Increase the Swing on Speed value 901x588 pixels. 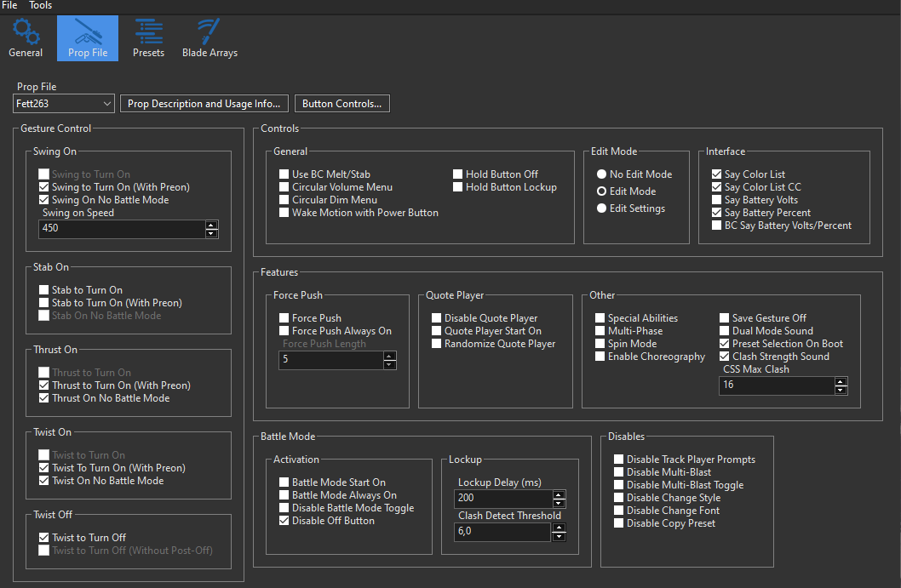pyautogui.click(x=212, y=225)
